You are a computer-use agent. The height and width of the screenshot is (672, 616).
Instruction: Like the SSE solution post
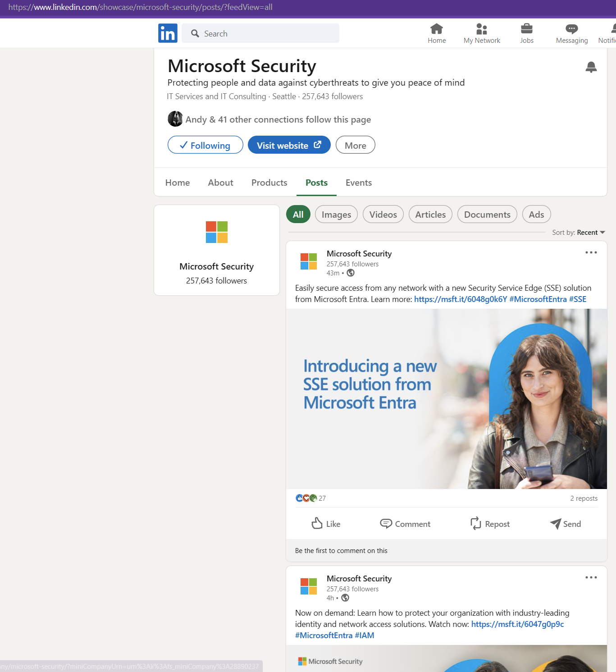pyautogui.click(x=326, y=524)
